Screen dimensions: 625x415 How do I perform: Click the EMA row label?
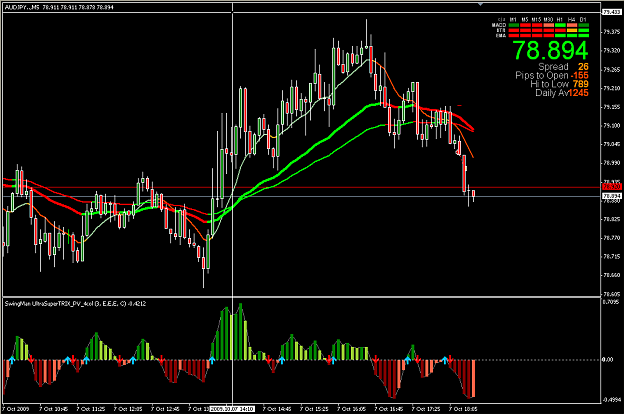click(501, 35)
